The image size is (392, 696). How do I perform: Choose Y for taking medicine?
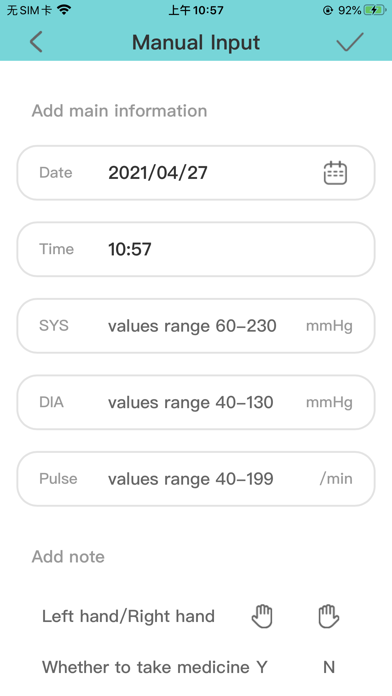(262, 667)
